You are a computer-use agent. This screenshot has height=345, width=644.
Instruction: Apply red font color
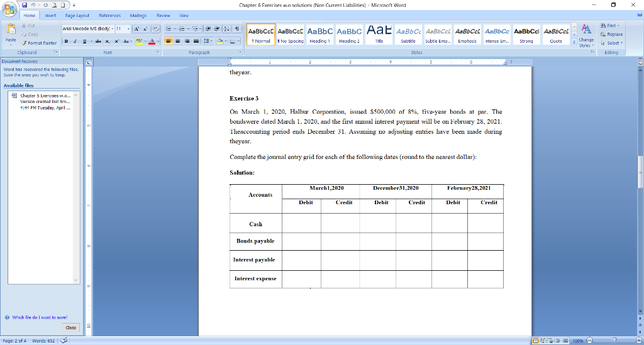click(x=152, y=41)
